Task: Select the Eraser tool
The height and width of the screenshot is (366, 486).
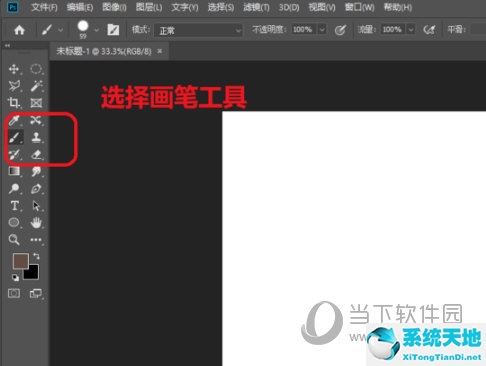Action: tap(36, 154)
